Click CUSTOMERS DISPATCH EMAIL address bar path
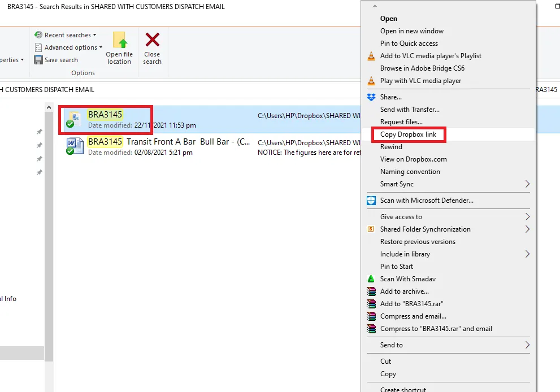Image resolution: width=560 pixels, height=392 pixels. pos(47,90)
